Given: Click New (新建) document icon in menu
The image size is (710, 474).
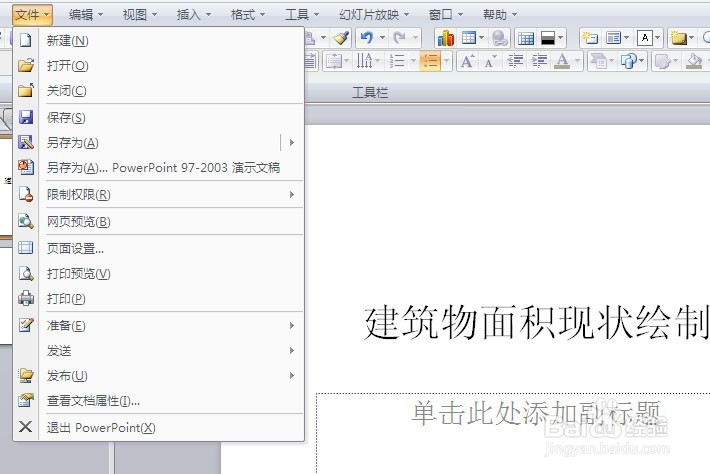Looking at the screenshot, I should pos(26,40).
